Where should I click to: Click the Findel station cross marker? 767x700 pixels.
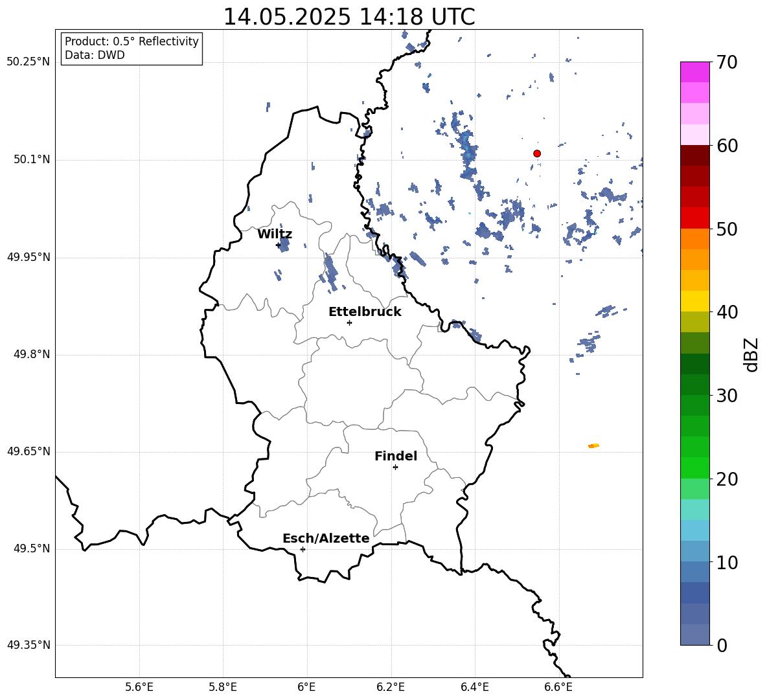[395, 468]
